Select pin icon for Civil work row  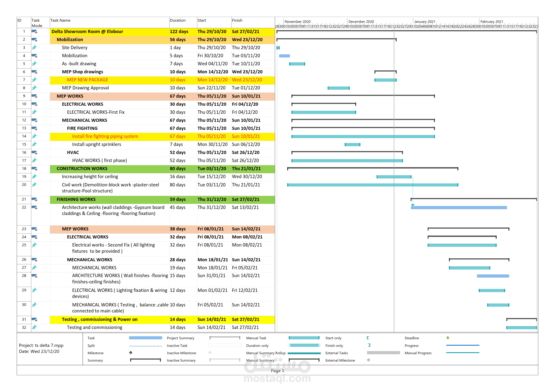pyautogui.click(x=34, y=185)
